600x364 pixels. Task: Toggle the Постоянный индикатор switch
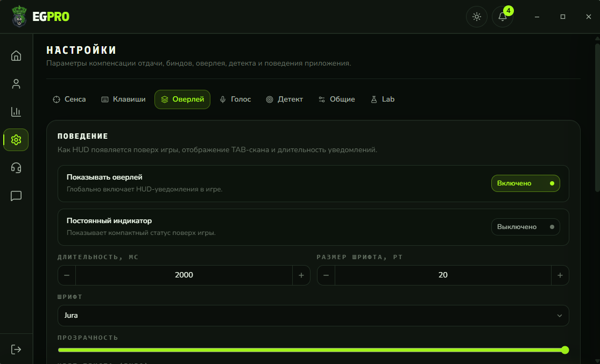click(x=525, y=227)
